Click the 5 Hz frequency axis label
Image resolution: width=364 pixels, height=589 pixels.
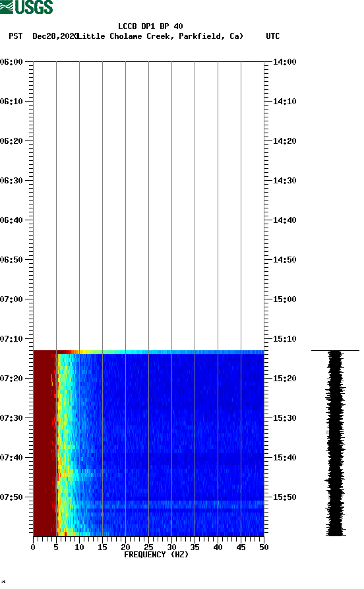(56, 547)
